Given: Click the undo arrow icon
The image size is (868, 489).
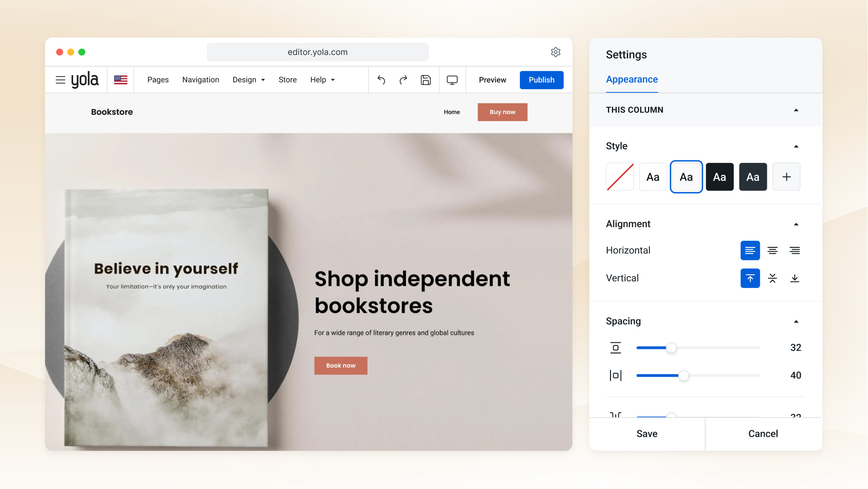Looking at the screenshot, I should coord(381,80).
